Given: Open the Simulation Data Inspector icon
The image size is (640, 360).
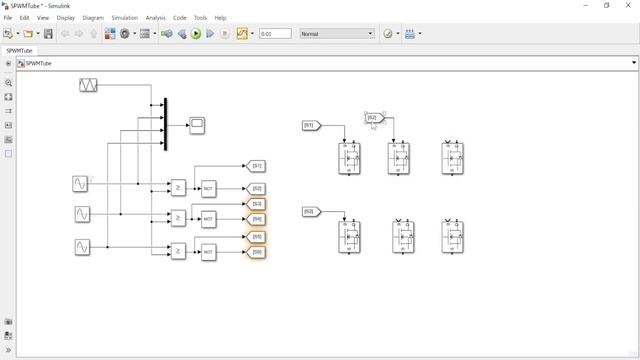Looking at the screenshot, I should tap(242, 33).
